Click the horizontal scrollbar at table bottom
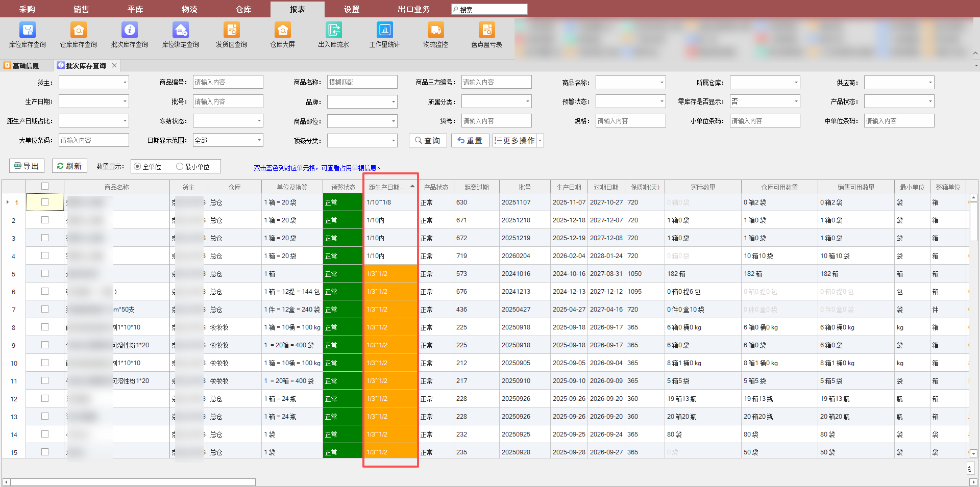 133,482
